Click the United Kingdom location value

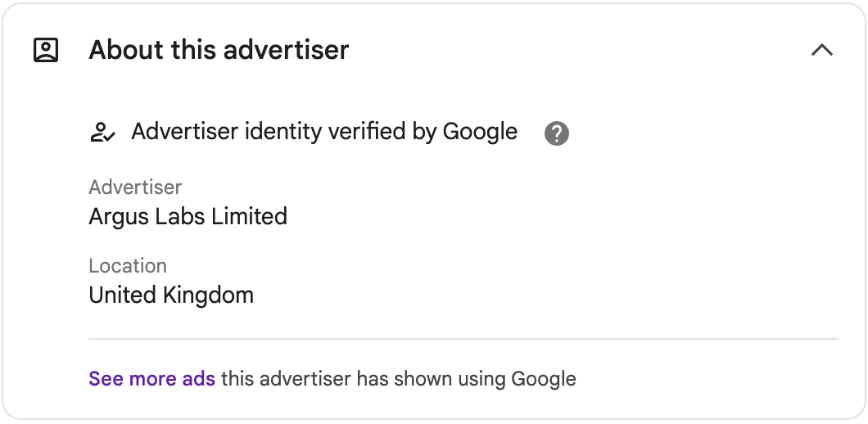(x=171, y=295)
